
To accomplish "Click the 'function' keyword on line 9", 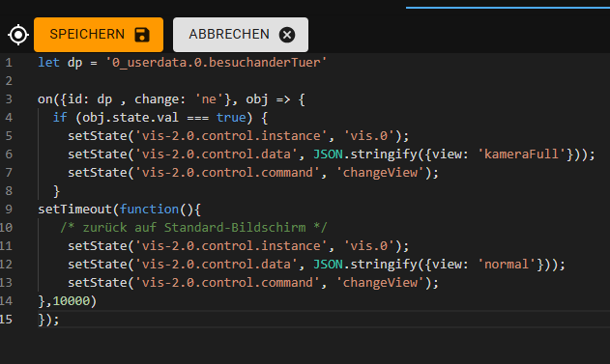I will [149, 210].
